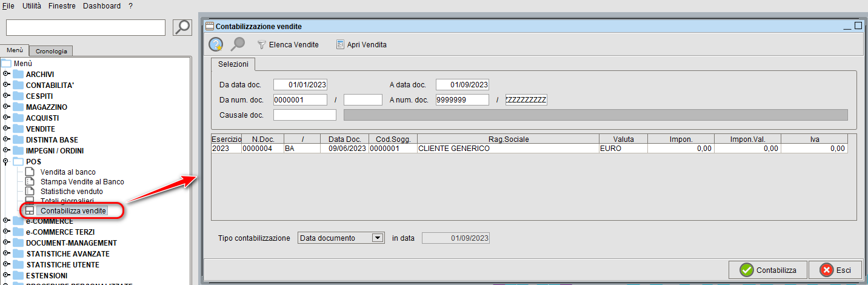Click the magnifier search button beside search box
The height and width of the screenshot is (285, 868).
(x=182, y=27)
